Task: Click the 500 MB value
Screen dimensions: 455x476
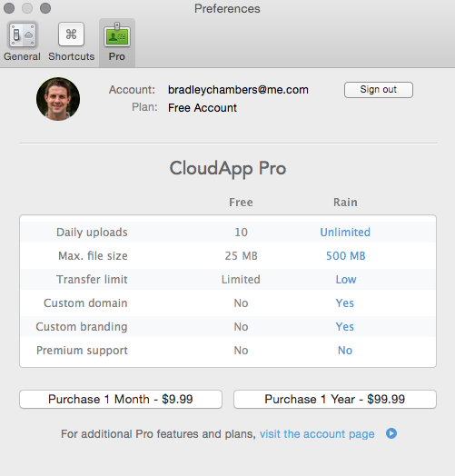Action: pyautogui.click(x=345, y=256)
